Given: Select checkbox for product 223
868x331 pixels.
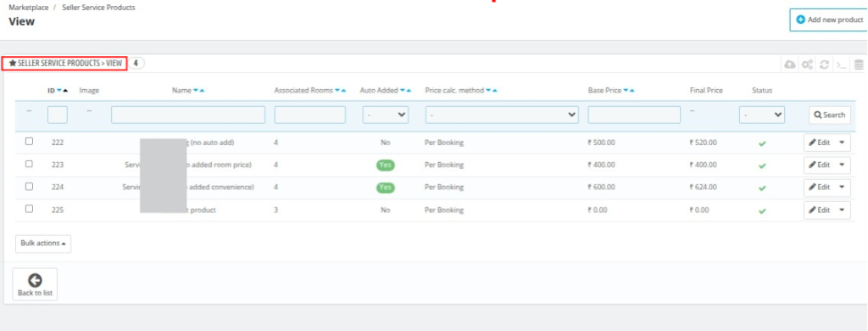Looking at the screenshot, I should coord(30,164).
